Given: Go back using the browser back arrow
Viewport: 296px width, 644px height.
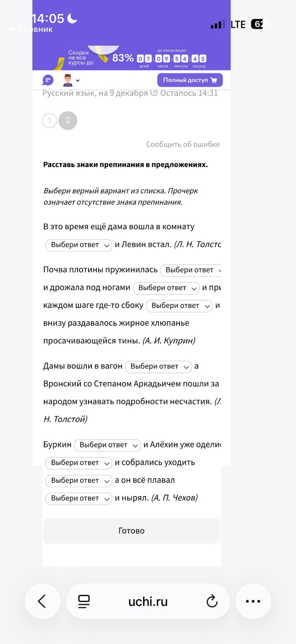Looking at the screenshot, I should click(x=42, y=601).
